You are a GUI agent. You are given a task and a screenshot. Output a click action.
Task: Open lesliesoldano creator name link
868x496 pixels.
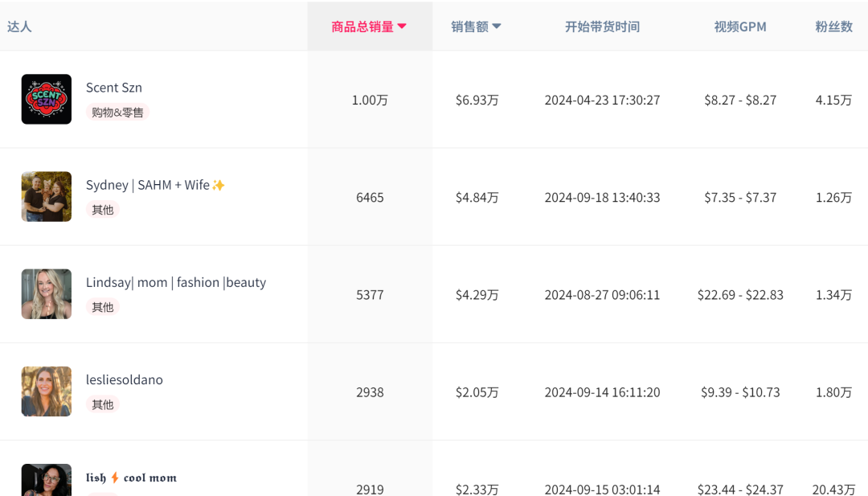tap(125, 379)
